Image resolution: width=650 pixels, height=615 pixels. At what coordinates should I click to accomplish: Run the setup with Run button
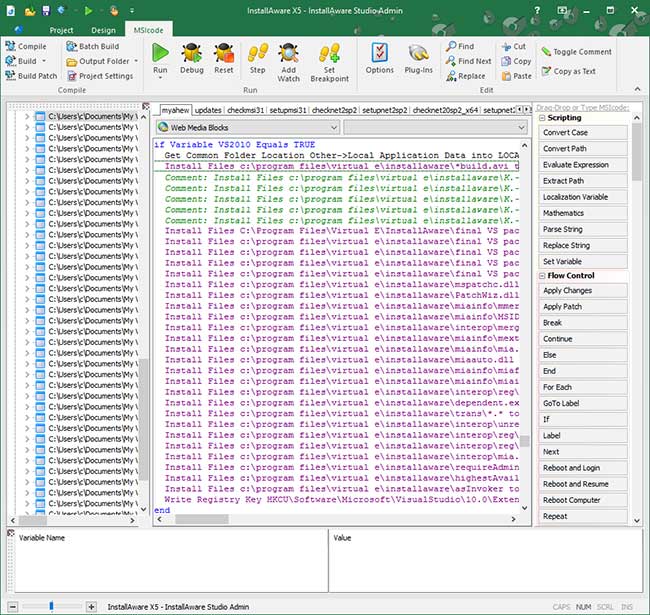pyautogui.click(x=160, y=60)
